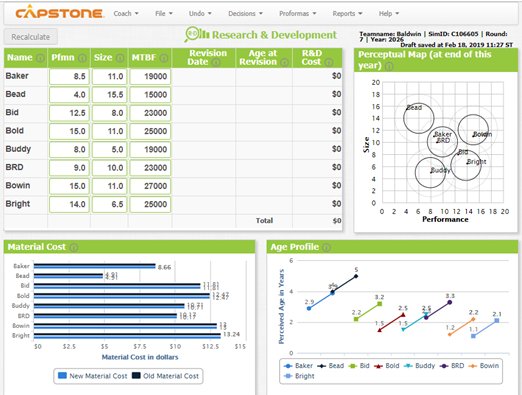Click the Age Profile info icon
522x395 pixels.
[327, 247]
